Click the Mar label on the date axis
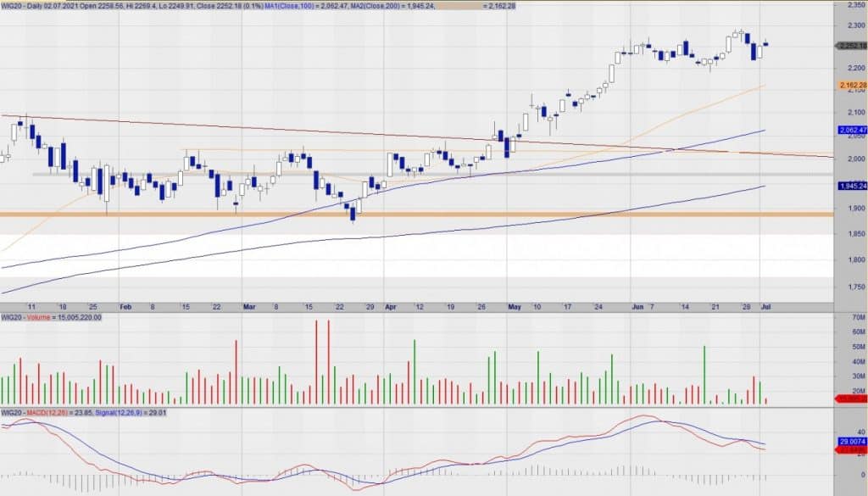868x496 pixels. pos(249,306)
